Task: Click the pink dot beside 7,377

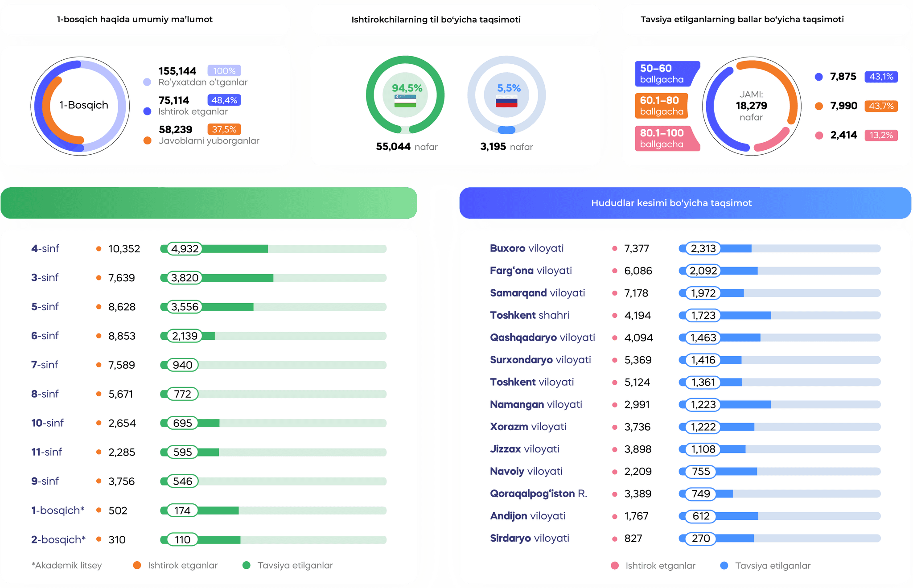Action: (x=615, y=248)
